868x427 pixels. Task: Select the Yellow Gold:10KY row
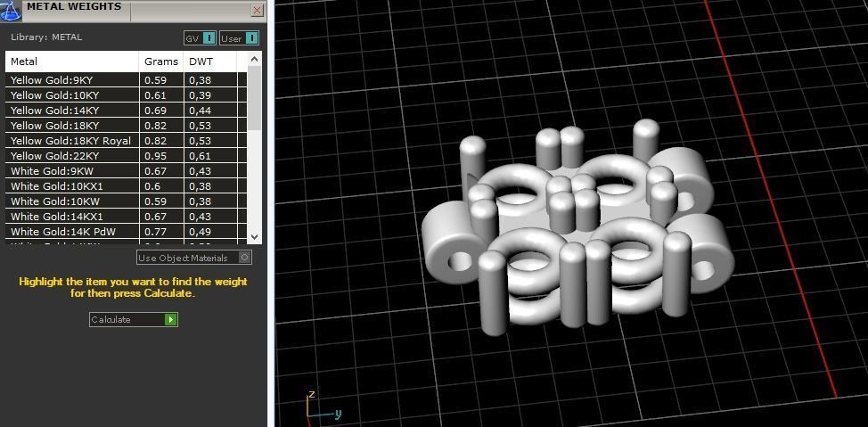(127, 95)
